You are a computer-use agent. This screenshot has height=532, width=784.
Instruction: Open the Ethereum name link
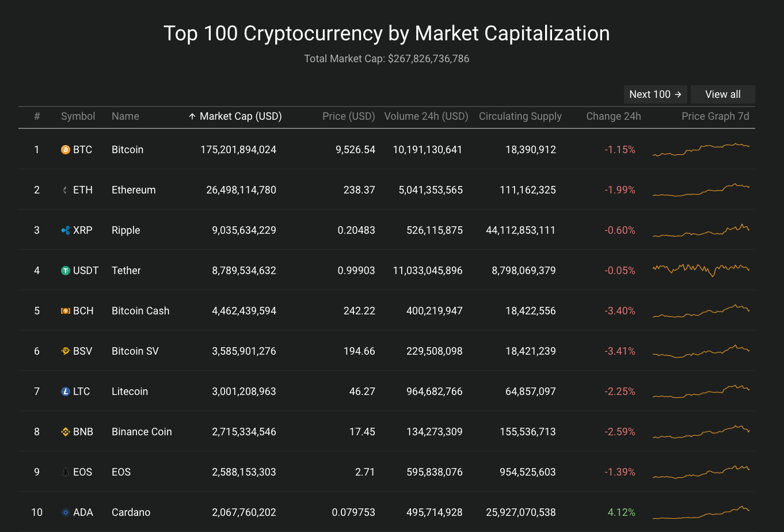click(134, 190)
